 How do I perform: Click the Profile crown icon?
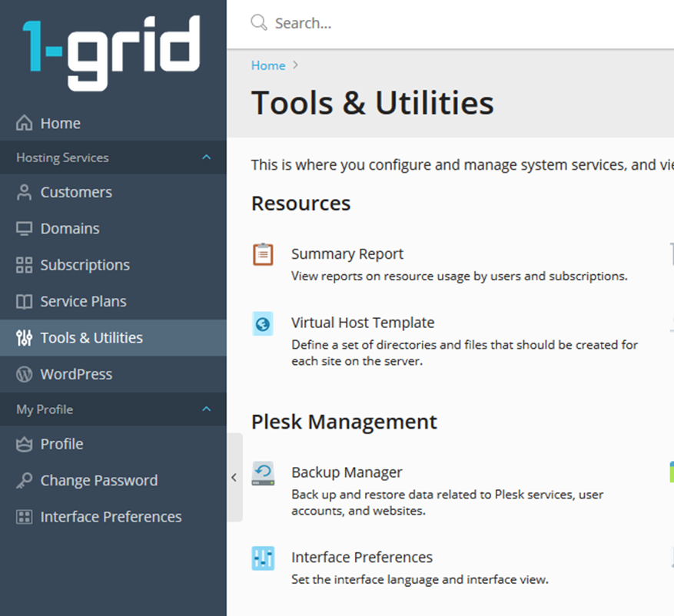click(x=24, y=444)
